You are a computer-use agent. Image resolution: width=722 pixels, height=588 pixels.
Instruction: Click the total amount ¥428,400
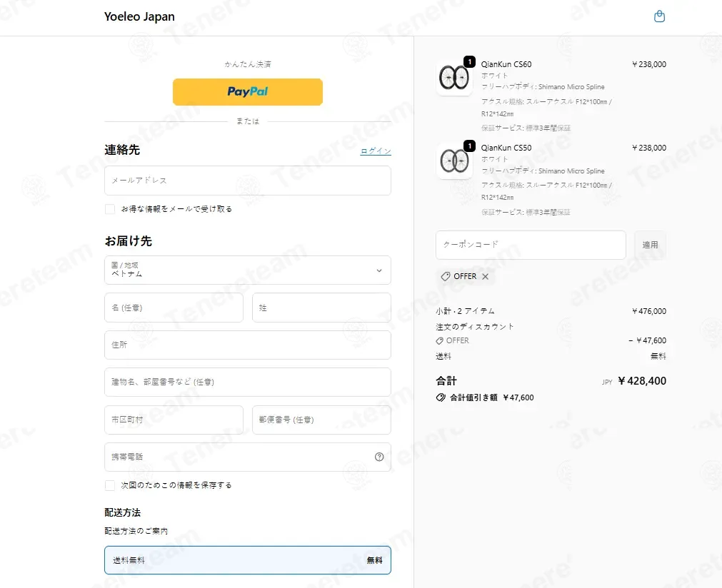[642, 381]
